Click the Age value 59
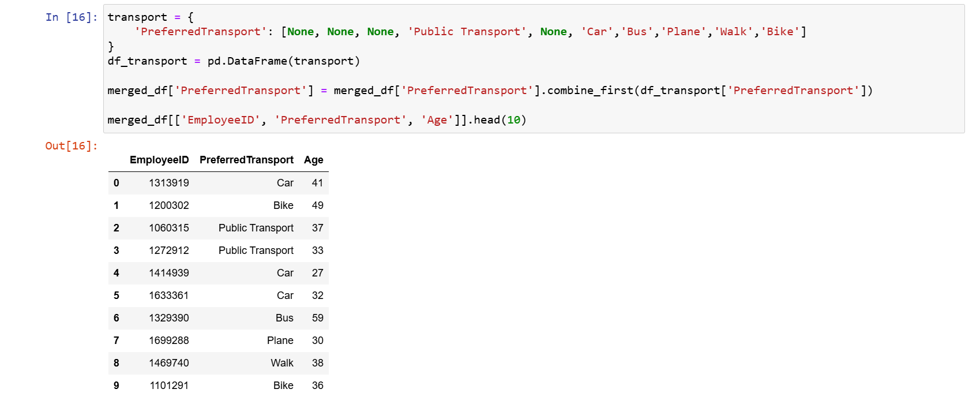 tap(317, 318)
